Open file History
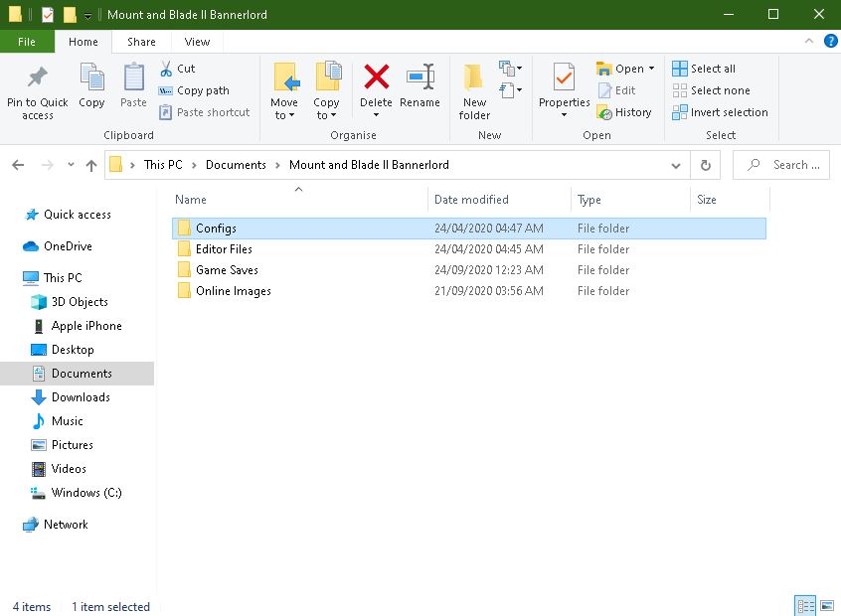Image resolution: width=841 pixels, height=616 pixels. pyautogui.click(x=624, y=112)
